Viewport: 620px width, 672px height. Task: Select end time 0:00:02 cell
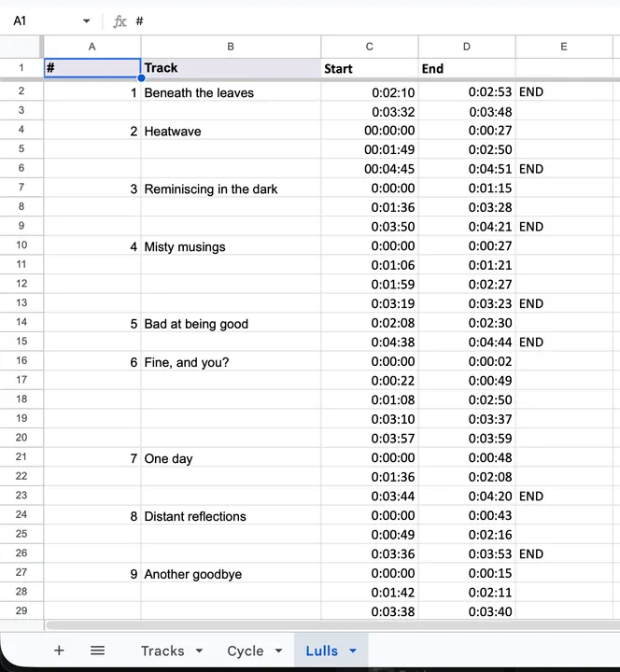[467, 362]
